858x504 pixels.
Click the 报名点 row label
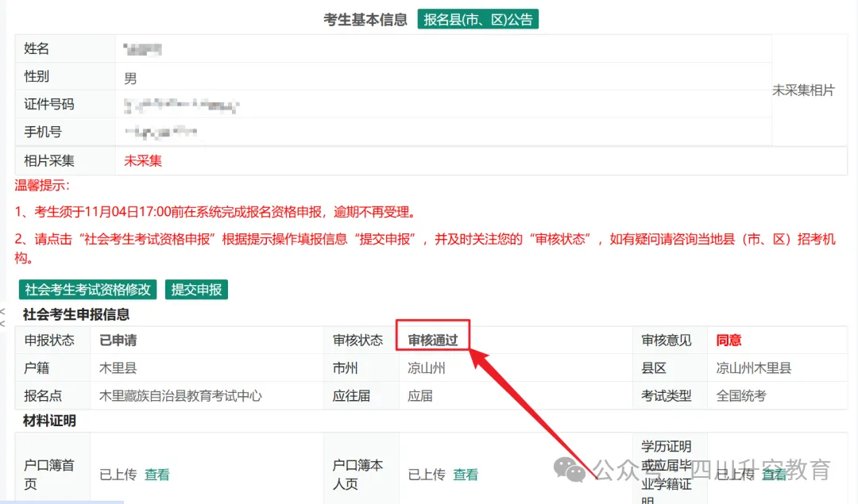coord(43,396)
